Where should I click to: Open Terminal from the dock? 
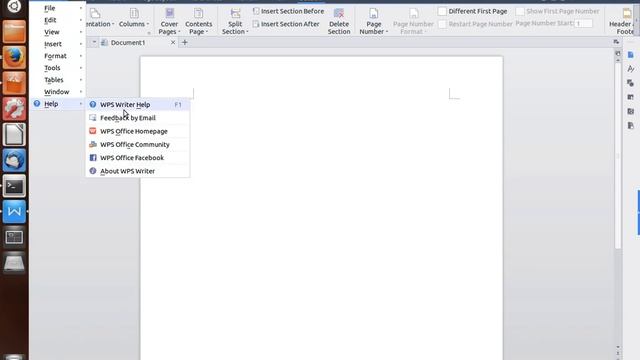pos(14,186)
